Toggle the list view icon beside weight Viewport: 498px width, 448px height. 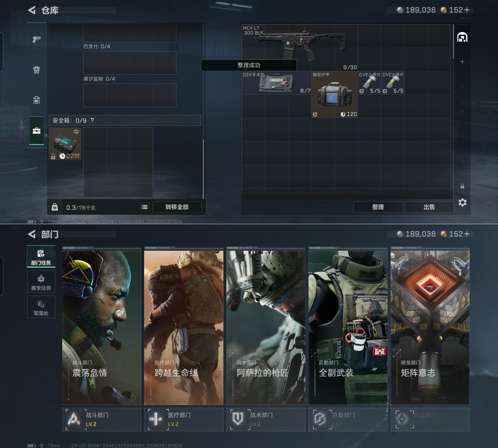(x=145, y=207)
